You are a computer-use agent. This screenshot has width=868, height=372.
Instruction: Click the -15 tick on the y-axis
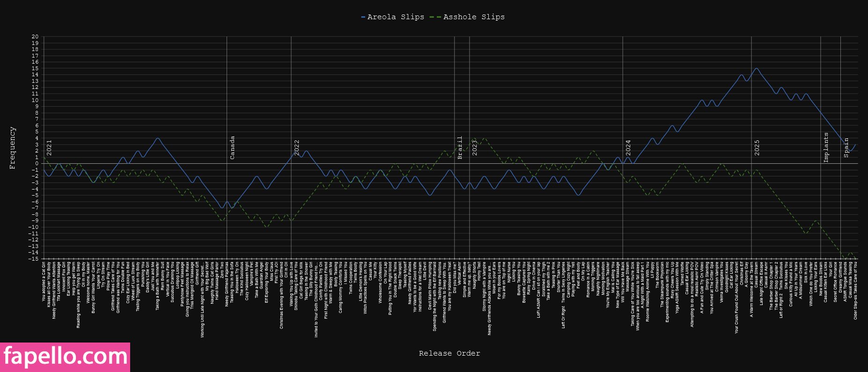[x=34, y=259]
